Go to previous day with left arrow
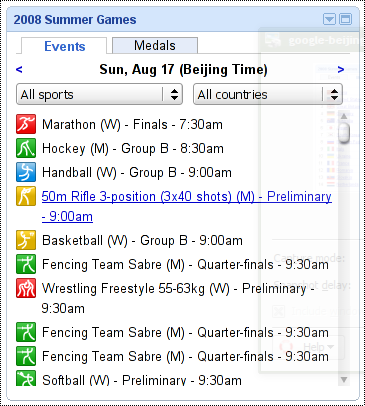The image size is (365, 406). pos(19,69)
